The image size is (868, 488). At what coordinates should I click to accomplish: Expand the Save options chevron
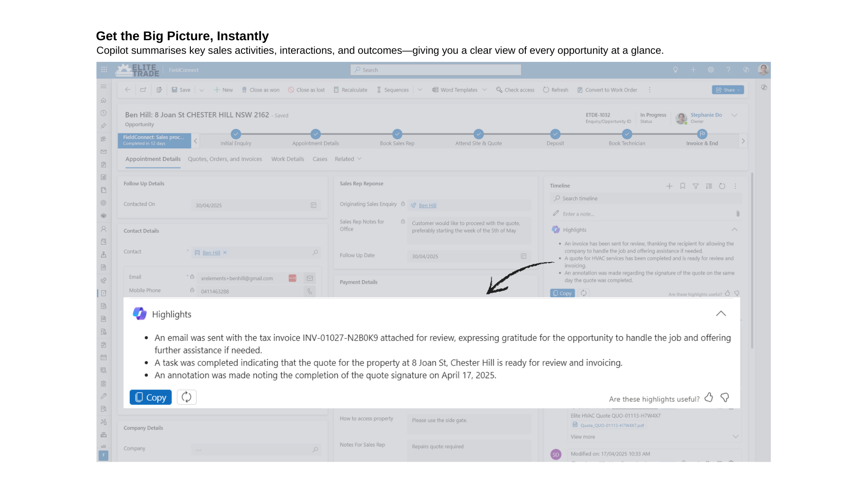(202, 89)
